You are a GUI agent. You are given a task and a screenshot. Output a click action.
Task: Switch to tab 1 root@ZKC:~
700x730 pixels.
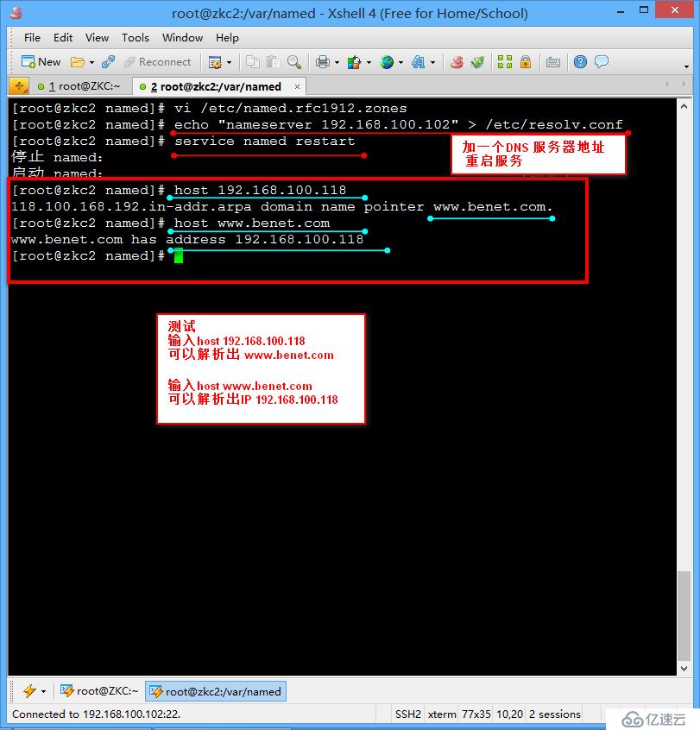(x=79, y=86)
